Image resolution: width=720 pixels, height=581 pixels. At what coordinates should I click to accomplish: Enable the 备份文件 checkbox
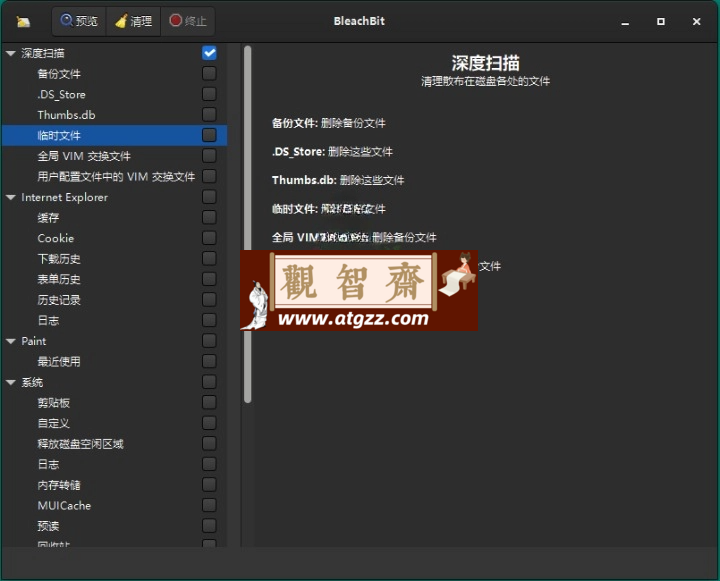[x=209, y=73]
